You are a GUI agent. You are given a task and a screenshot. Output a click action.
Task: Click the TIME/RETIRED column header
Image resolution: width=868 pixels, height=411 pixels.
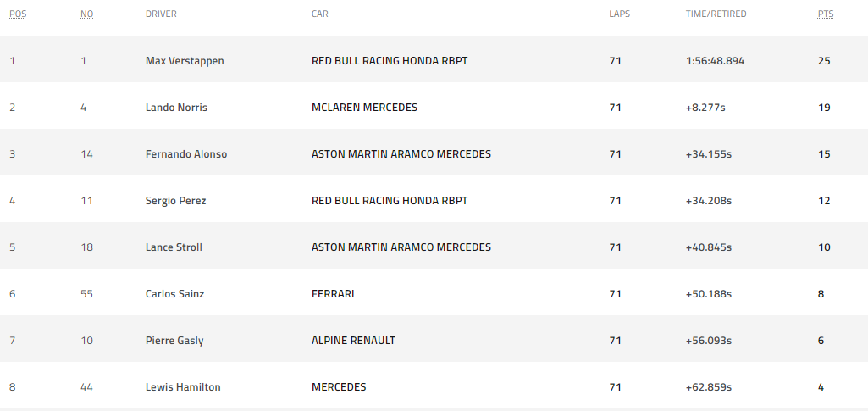[x=716, y=14]
